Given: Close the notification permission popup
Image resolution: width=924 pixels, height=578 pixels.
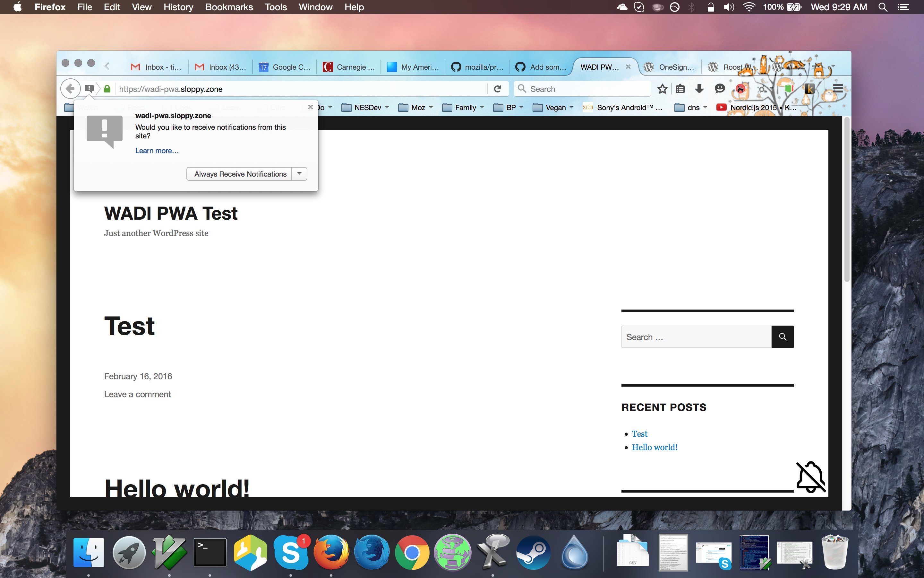Looking at the screenshot, I should point(311,107).
